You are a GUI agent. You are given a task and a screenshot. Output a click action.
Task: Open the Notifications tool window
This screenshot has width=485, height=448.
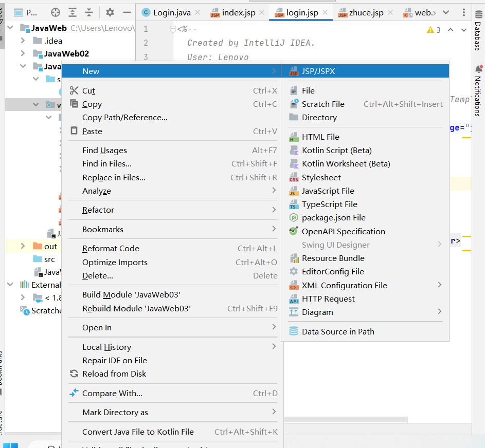click(478, 90)
